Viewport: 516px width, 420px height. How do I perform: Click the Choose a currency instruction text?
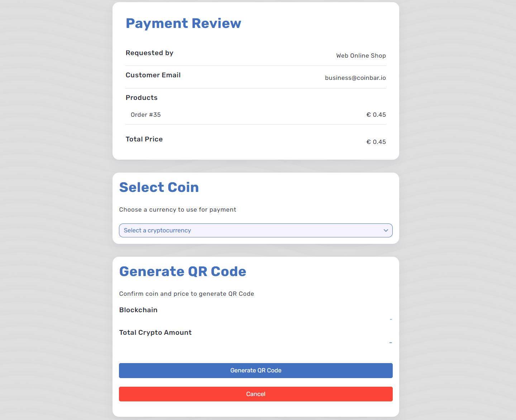pos(177,210)
